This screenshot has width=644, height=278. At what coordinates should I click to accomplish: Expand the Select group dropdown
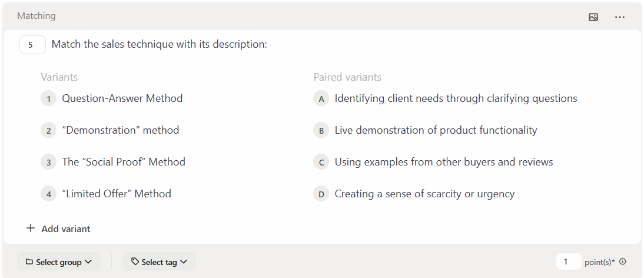(59, 262)
